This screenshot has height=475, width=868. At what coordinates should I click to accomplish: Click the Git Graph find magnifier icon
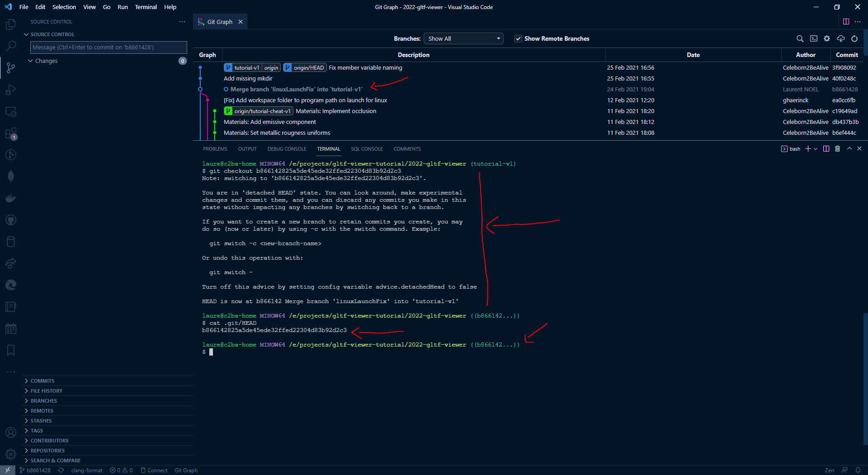point(800,39)
